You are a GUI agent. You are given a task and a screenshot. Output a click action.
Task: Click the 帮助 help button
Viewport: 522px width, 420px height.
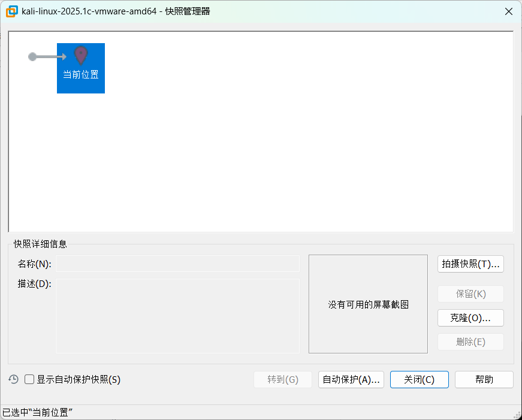tap(484, 379)
